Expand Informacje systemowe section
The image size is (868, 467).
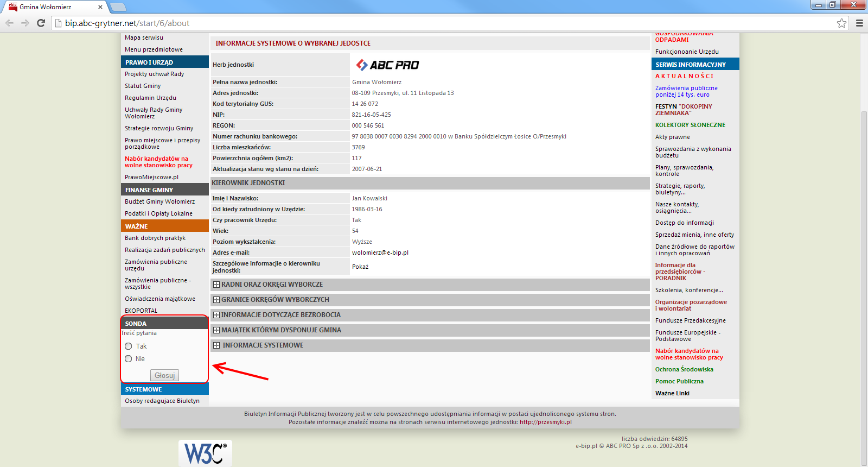pos(216,345)
